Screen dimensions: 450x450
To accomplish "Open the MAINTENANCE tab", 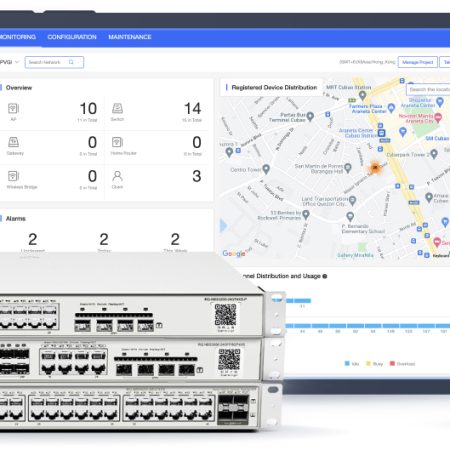I will [130, 37].
